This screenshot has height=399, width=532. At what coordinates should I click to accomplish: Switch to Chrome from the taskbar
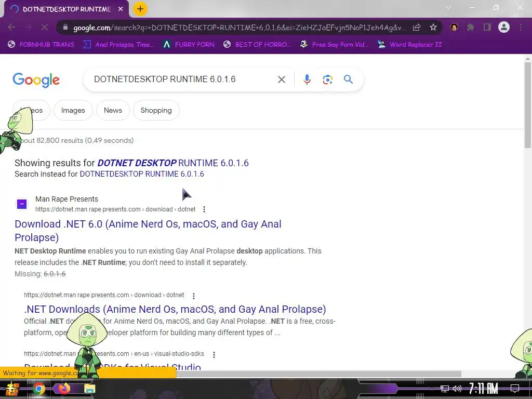click(x=38, y=389)
